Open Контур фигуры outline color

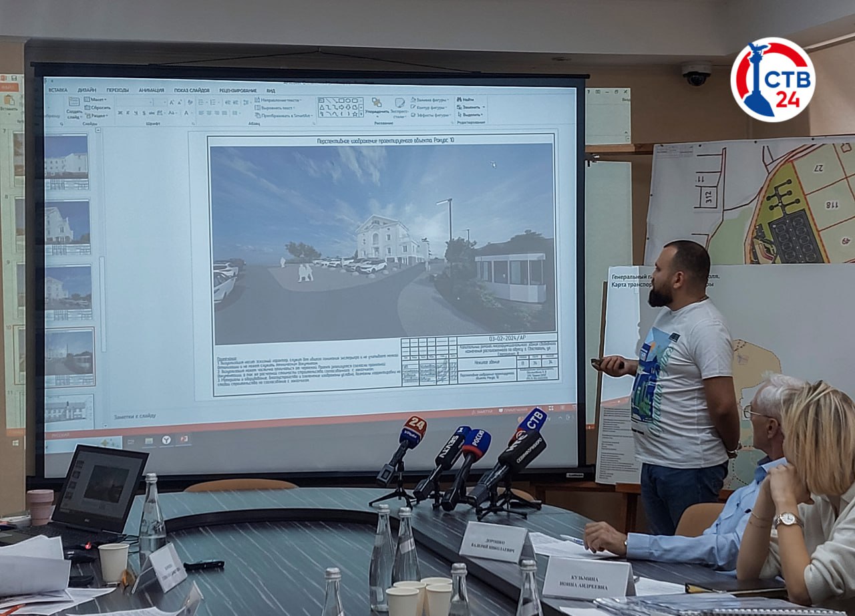(428, 108)
